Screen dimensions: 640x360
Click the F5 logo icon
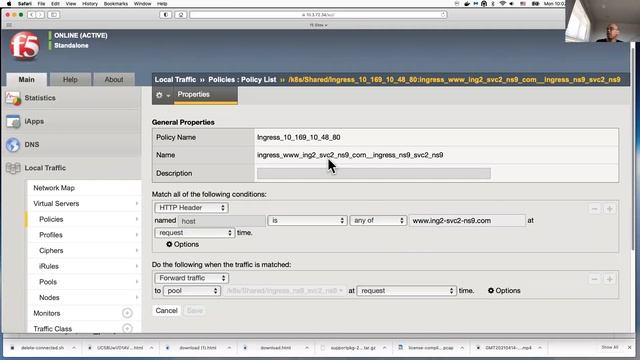click(24, 47)
